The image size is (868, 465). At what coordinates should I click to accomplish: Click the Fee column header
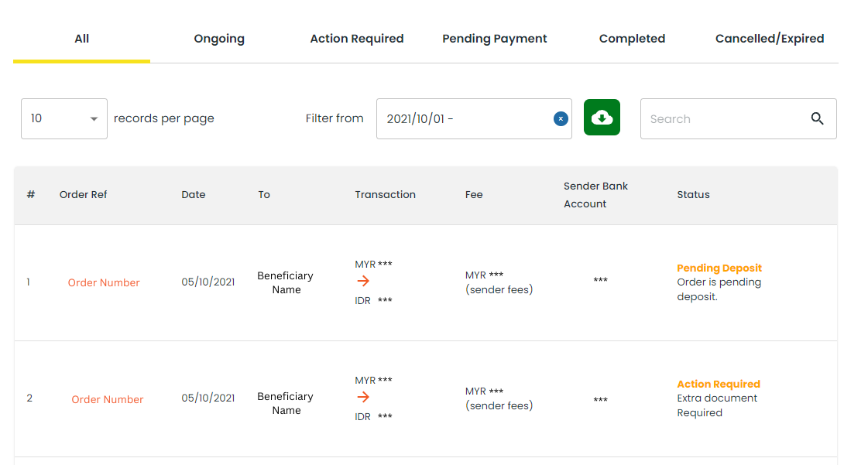click(x=474, y=195)
